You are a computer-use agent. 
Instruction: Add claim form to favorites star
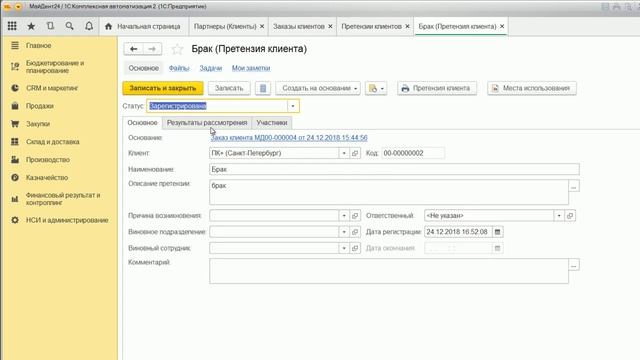coord(177,49)
